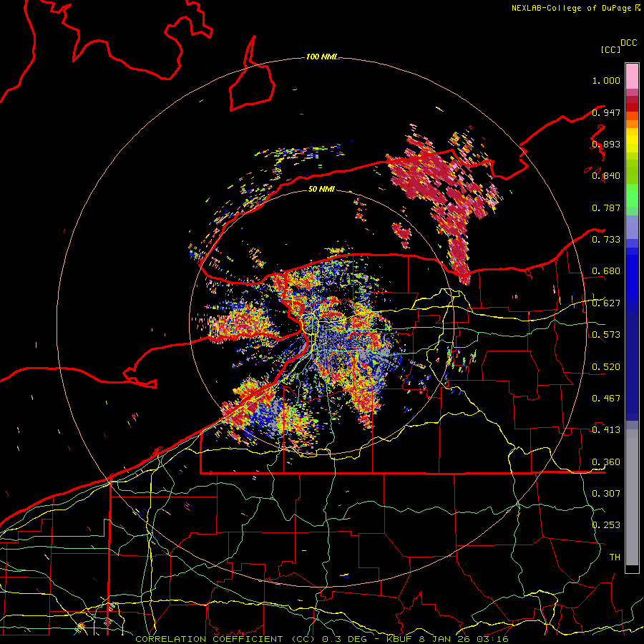Click the Correlation Coefficient KBUF product caption
The image size is (644, 644).
click(322, 639)
